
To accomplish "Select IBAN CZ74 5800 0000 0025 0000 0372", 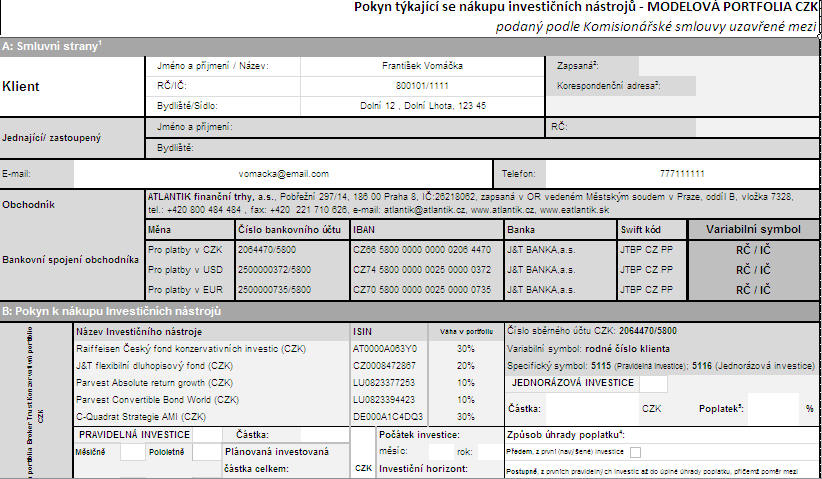I will (427, 270).
